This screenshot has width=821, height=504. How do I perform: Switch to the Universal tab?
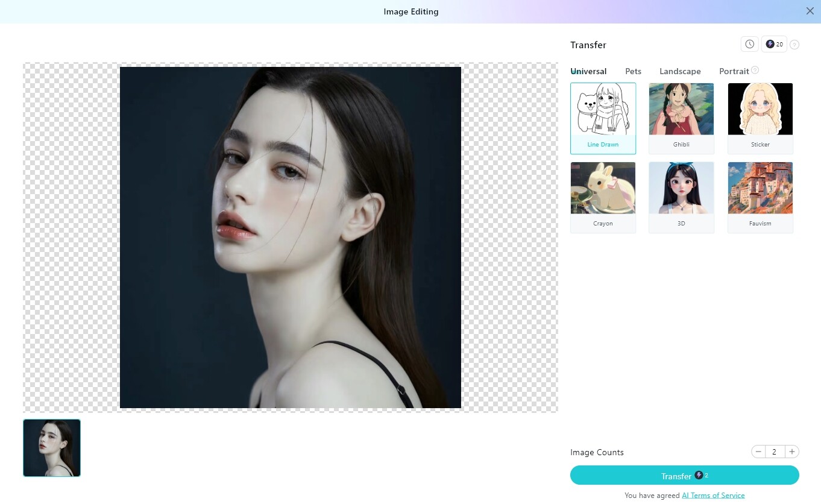589,71
